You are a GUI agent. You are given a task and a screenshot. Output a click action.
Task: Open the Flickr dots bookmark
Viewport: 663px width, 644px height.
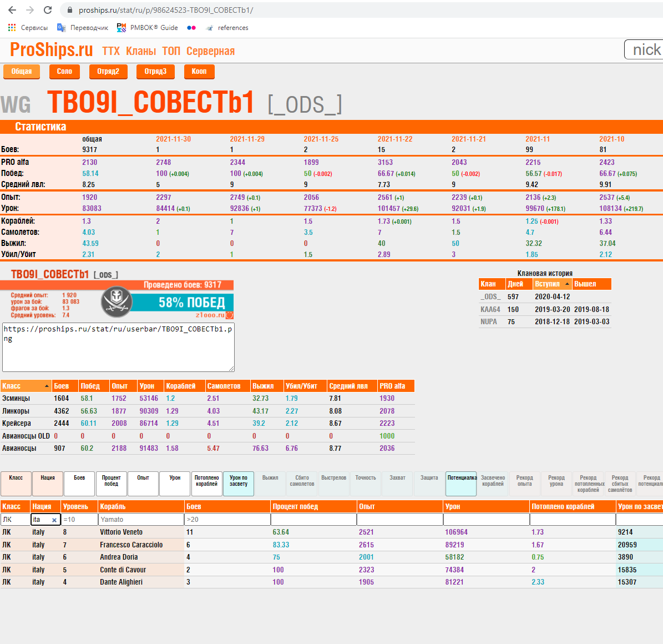(x=191, y=28)
